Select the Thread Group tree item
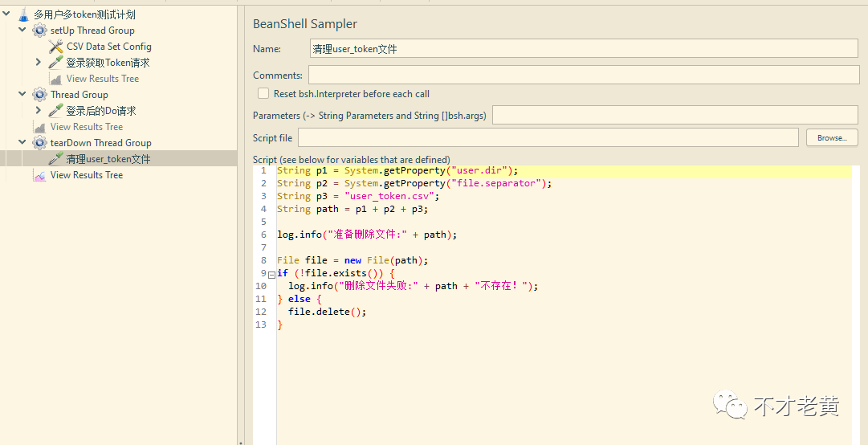 click(x=79, y=95)
